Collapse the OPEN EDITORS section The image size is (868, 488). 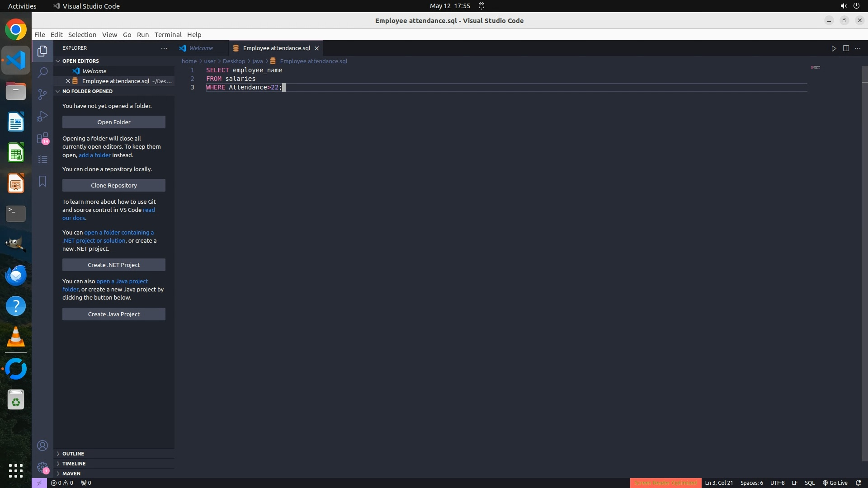tap(80, 61)
